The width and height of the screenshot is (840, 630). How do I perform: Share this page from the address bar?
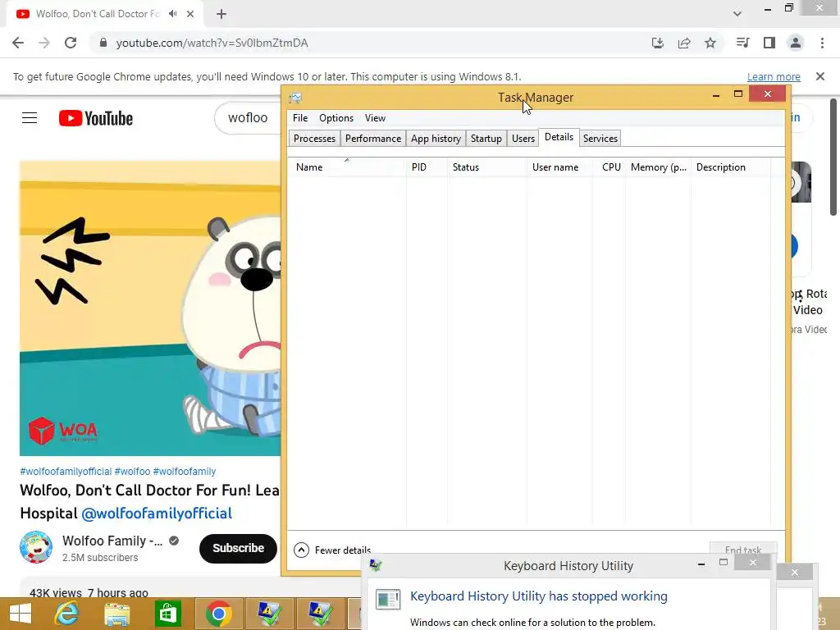tap(684, 43)
